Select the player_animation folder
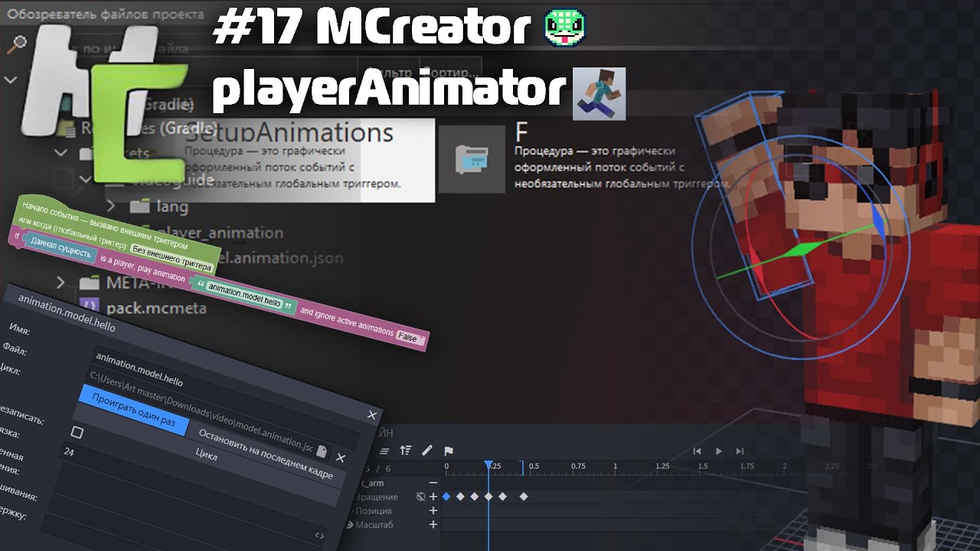980x551 pixels. tap(220, 232)
